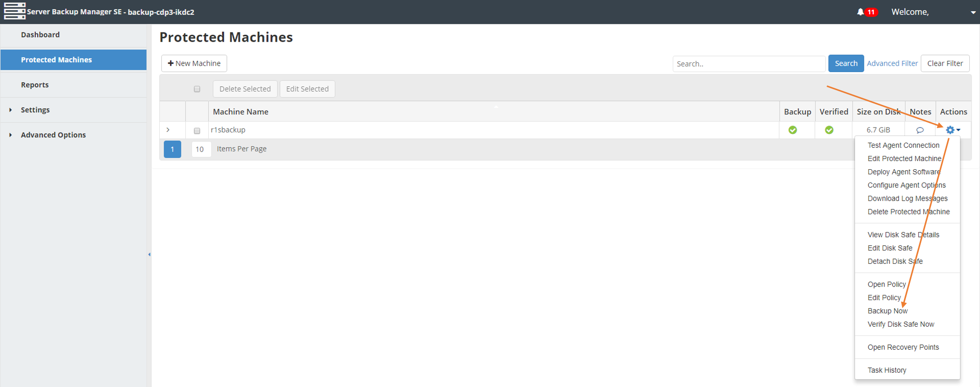
Task: Click the Delete Selected button
Action: [245, 89]
